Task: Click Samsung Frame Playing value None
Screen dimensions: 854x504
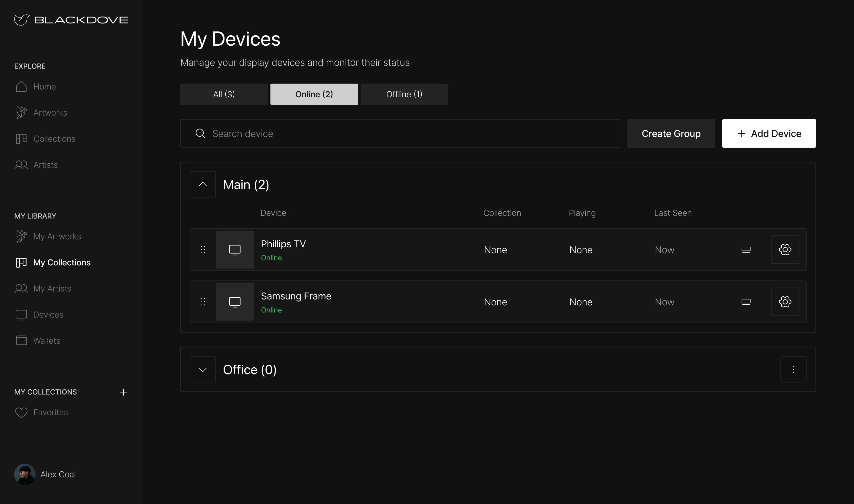Action: (581, 302)
